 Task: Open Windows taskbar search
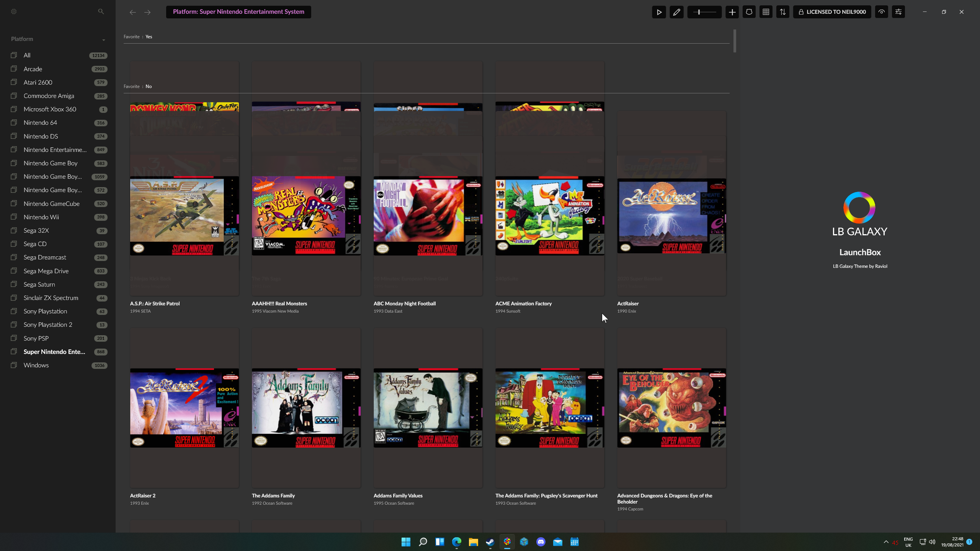pyautogui.click(x=423, y=542)
